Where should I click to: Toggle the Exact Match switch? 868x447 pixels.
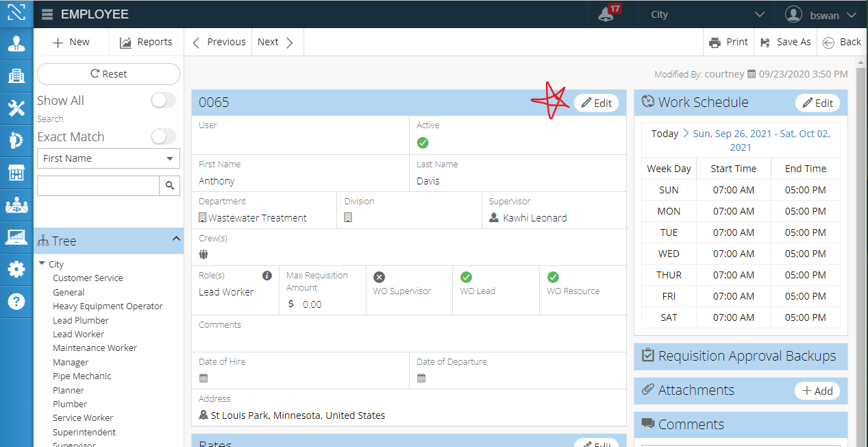[x=164, y=136]
